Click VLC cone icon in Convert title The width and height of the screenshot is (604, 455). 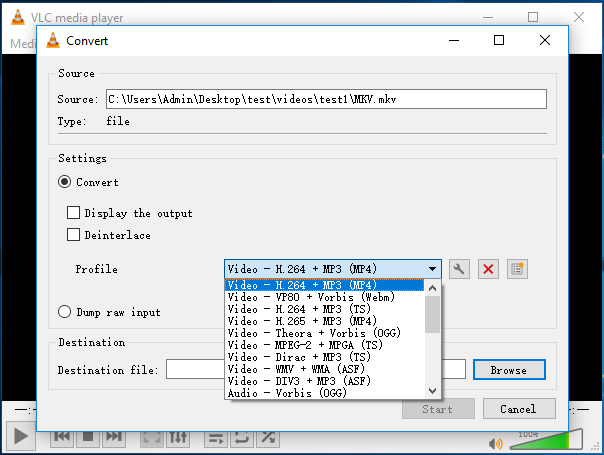coord(53,40)
